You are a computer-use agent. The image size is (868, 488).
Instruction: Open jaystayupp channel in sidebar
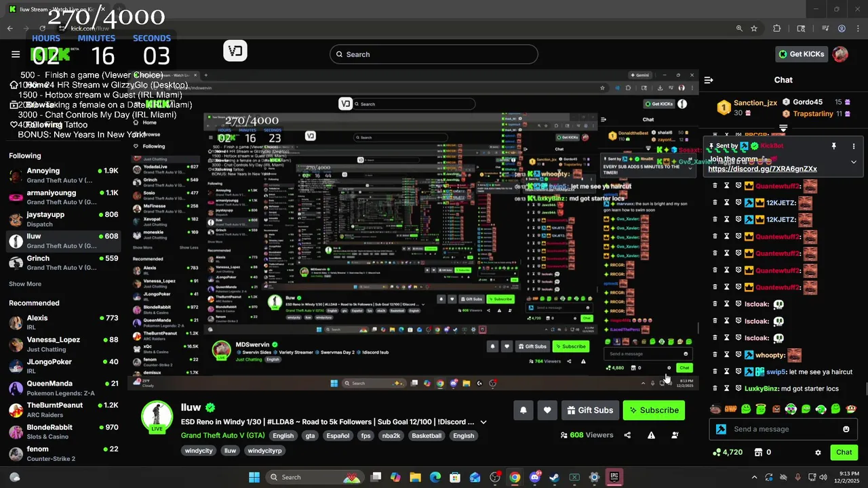coord(64,219)
